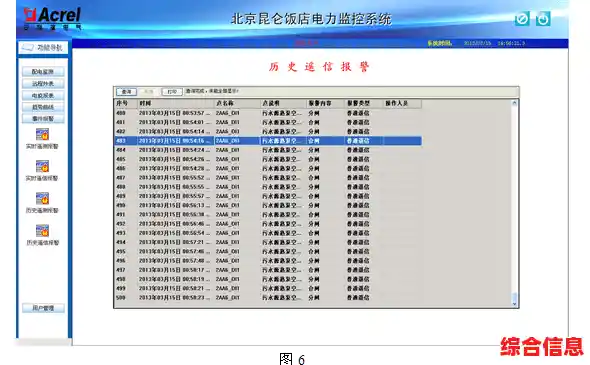Select alarm row number 488
The height and width of the screenshot is (365, 590).
pyautogui.click(x=268, y=187)
